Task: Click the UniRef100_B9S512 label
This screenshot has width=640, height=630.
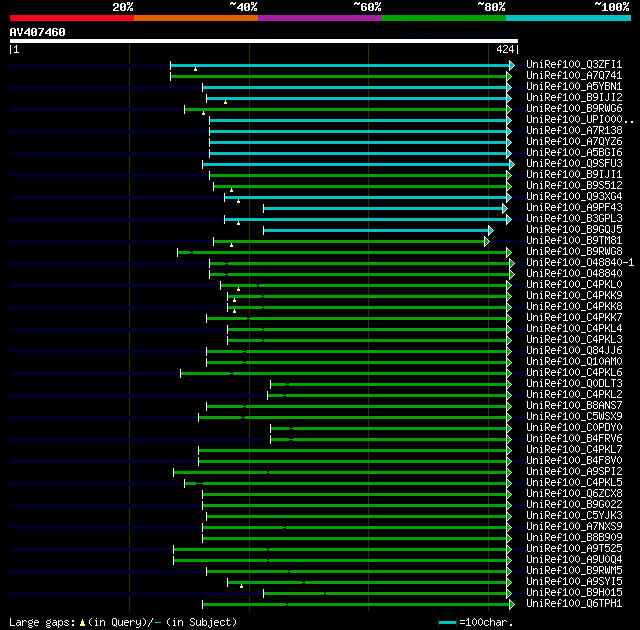Action: pyautogui.click(x=574, y=186)
